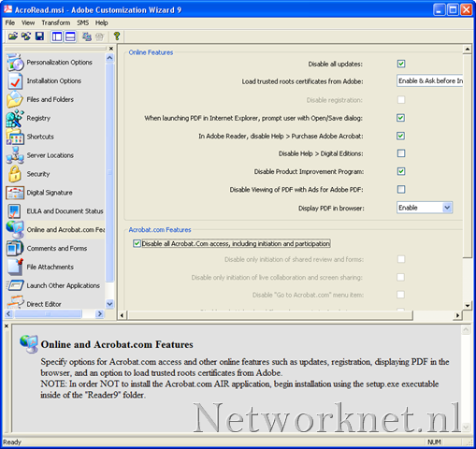
Task: Click the Open Package toolbar icon
Action: click(x=13, y=36)
